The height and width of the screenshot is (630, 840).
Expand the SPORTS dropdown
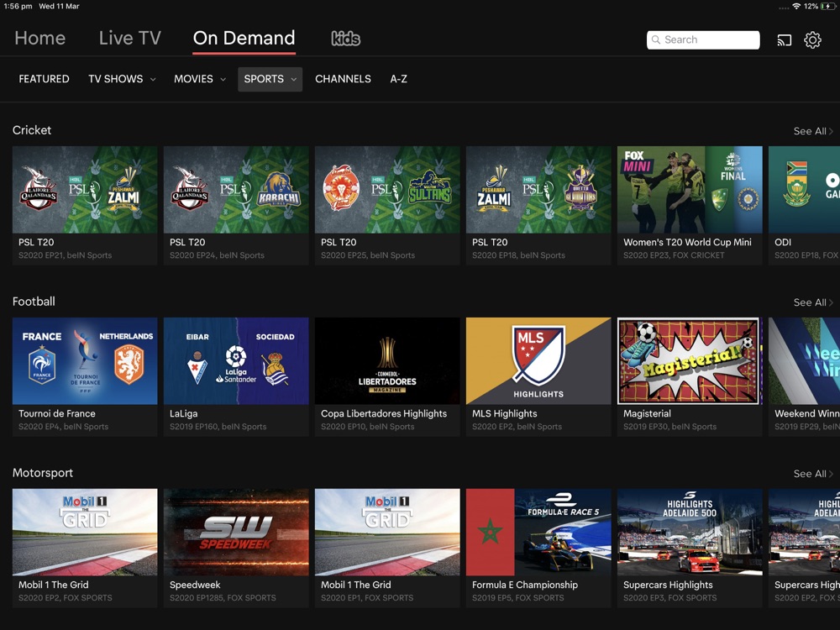(x=270, y=79)
